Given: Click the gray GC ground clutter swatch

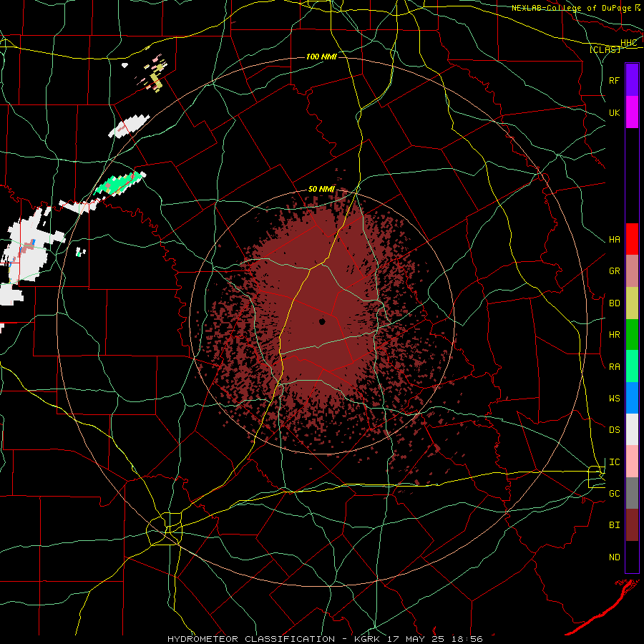Looking at the screenshot, I should click(632, 493).
